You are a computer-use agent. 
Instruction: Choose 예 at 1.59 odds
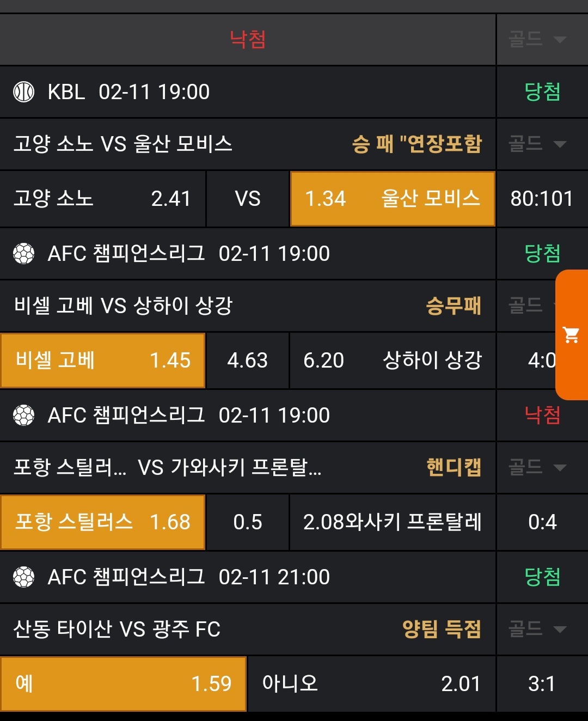click(x=123, y=683)
